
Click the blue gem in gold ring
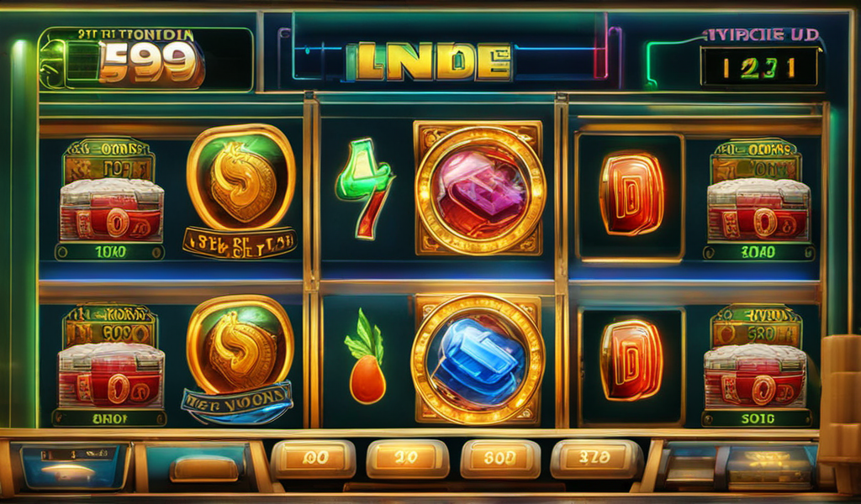coord(478,360)
